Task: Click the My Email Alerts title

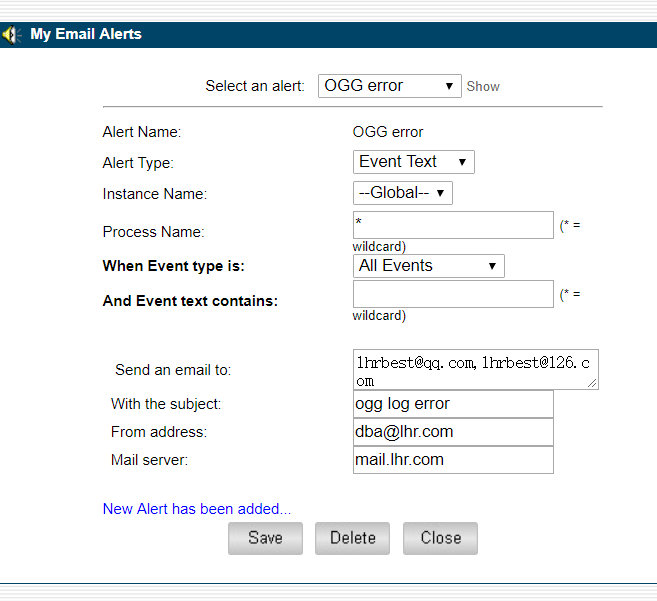Action: (86, 34)
